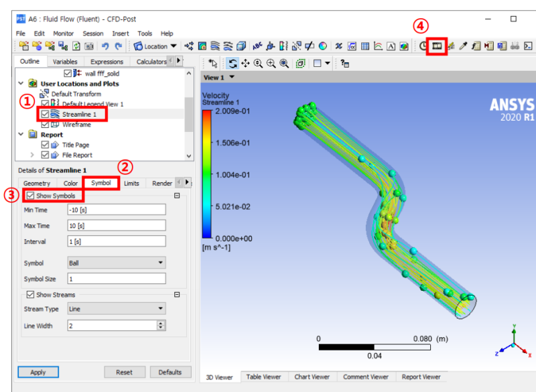
Task: Open the Insert menu
Action: click(121, 34)
